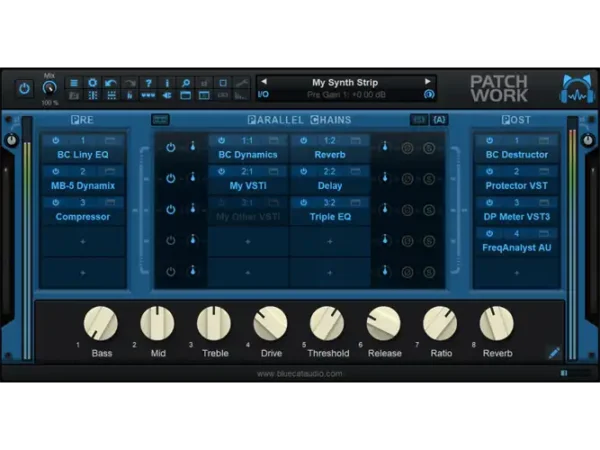Visit www.bluecataudio.com link
Screen dimensions: 600x450
(300, 373)
